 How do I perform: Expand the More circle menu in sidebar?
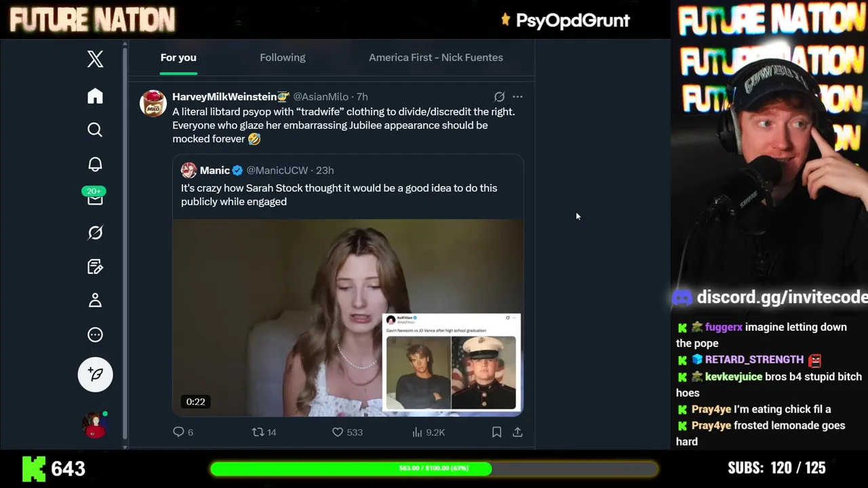95,334
